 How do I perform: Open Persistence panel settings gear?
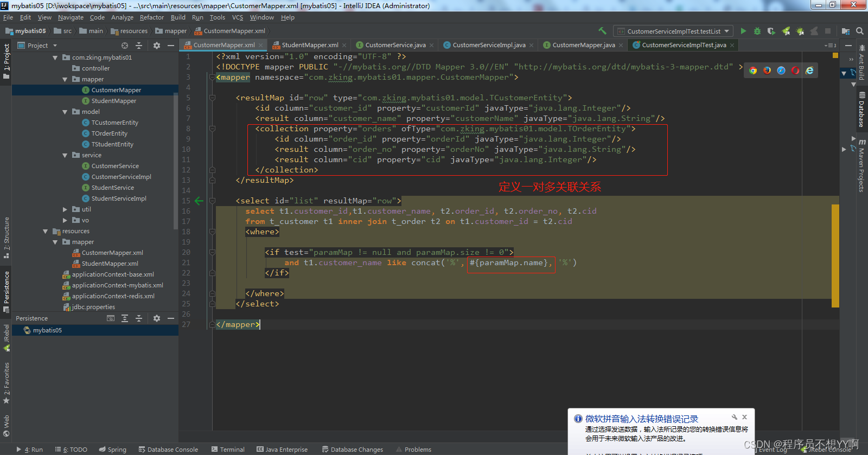(x=157, y=318)
